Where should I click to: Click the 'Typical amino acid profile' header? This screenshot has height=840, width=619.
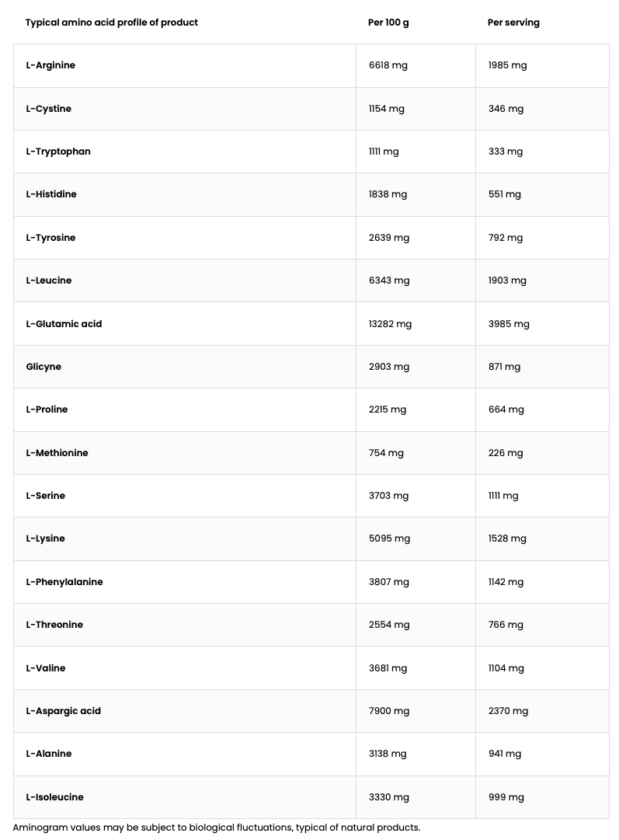click(x=111, y=23)
